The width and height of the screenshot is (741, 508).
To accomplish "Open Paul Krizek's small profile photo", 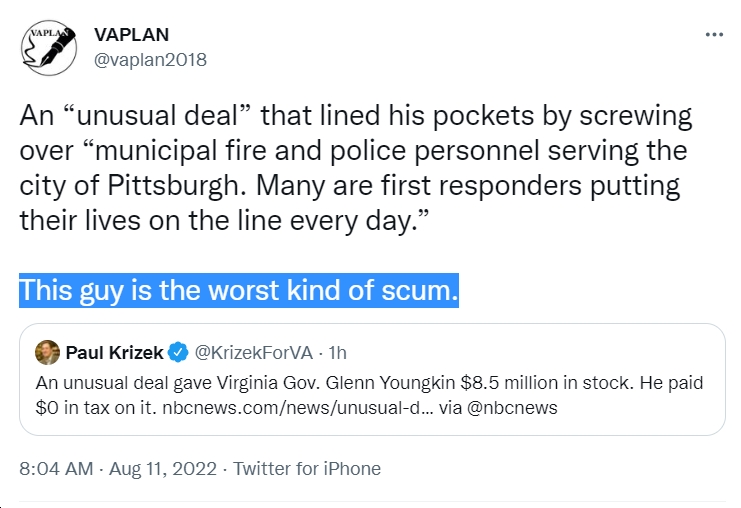I will (47, 353).
